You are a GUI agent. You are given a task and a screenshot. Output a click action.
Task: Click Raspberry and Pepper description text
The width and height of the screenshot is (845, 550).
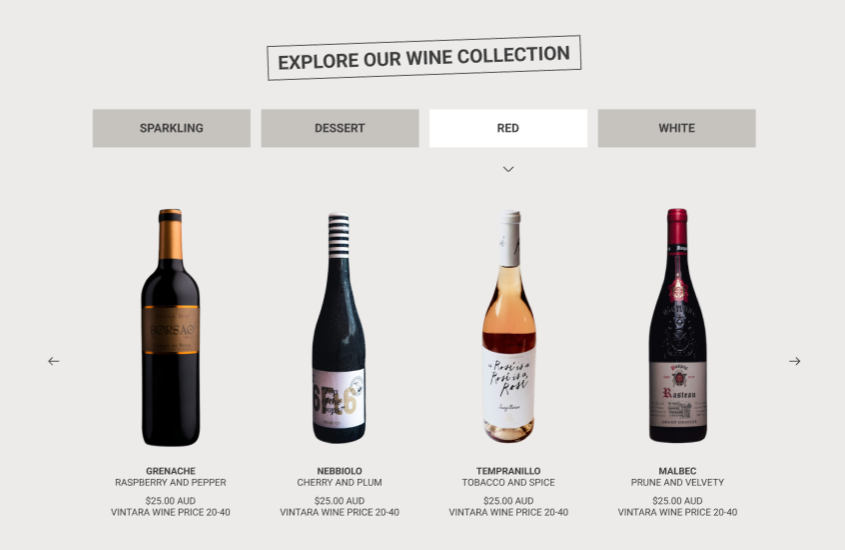click(x=171, y=483)
